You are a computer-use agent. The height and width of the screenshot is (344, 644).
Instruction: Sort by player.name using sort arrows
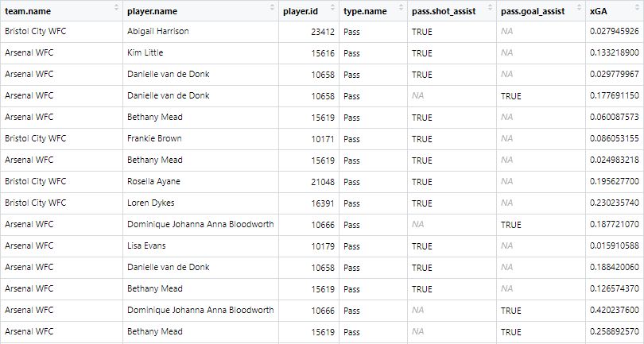[272, 7]
